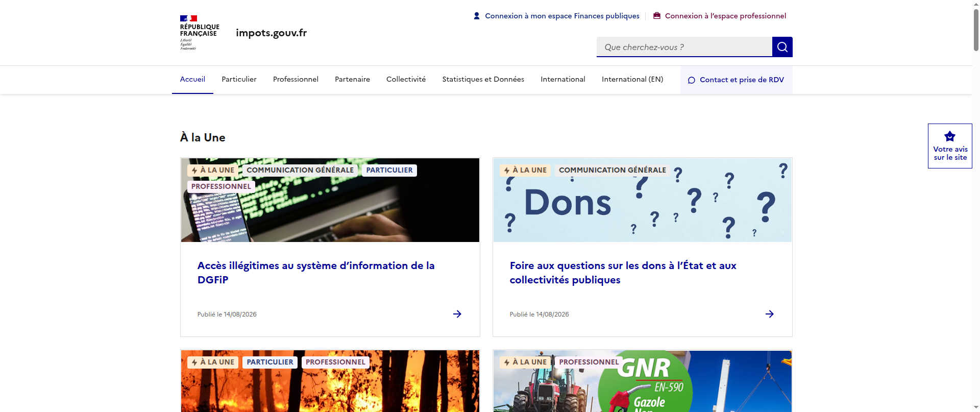
Task: Click the PARTICULIER tag on the forest fire card
Action: click(x=270, y=362)
